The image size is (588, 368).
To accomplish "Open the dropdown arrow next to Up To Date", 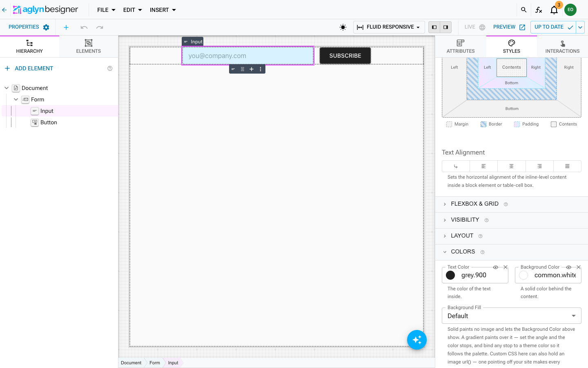I will [580, 27].
